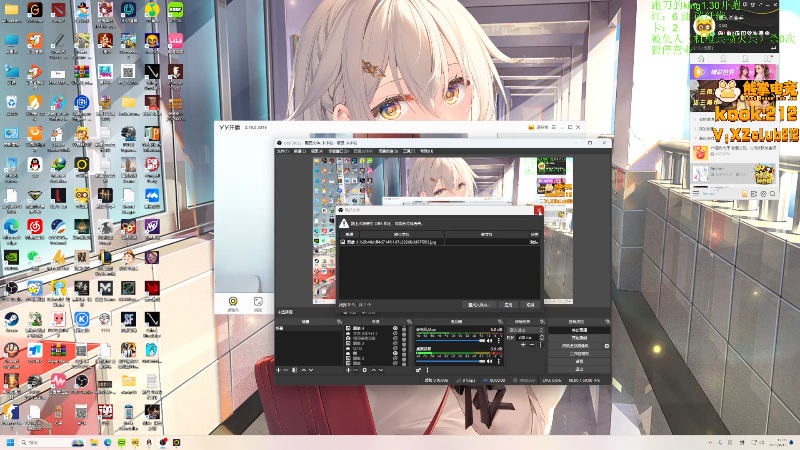Open virtual camera settings gear in the Controls dock
Screen dimensions: 800x450
pos(607,346)
